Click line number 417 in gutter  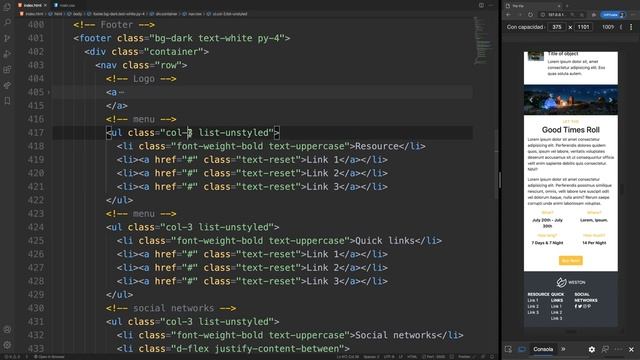pos(36,133)
